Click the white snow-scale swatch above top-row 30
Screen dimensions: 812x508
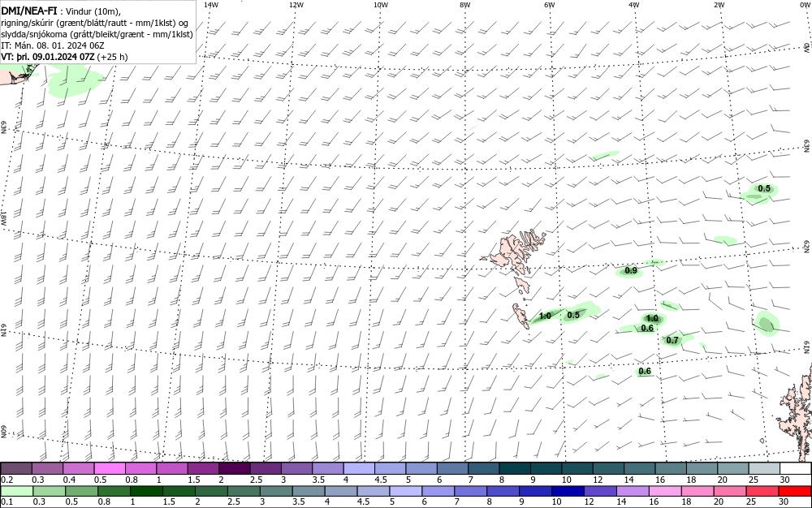(796, 469)
